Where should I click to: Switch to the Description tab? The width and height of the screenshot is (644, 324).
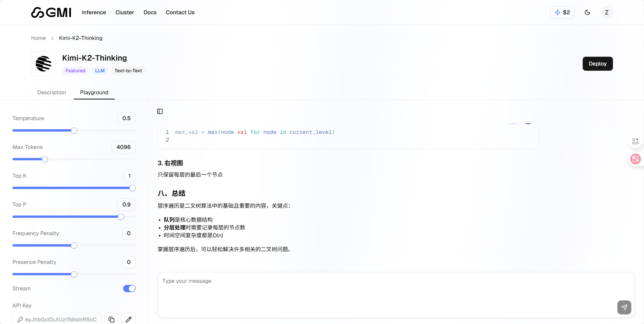coord(51,92)
